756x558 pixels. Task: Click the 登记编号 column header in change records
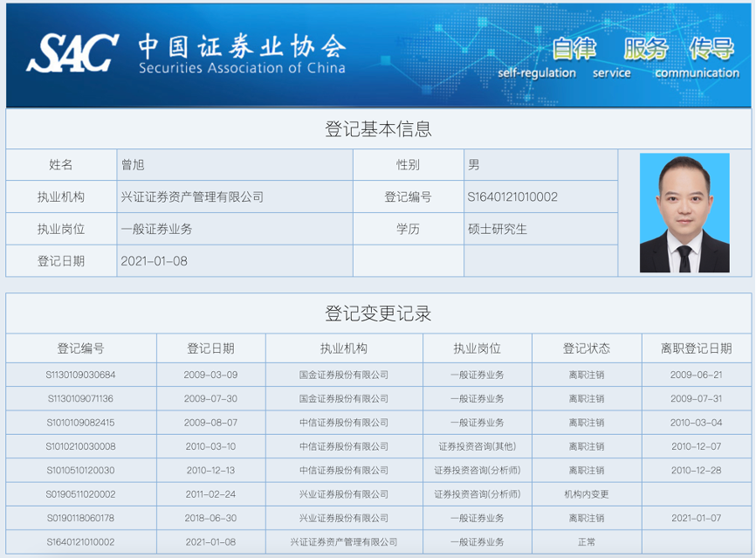pyautogui.click(x=80, y=348)
